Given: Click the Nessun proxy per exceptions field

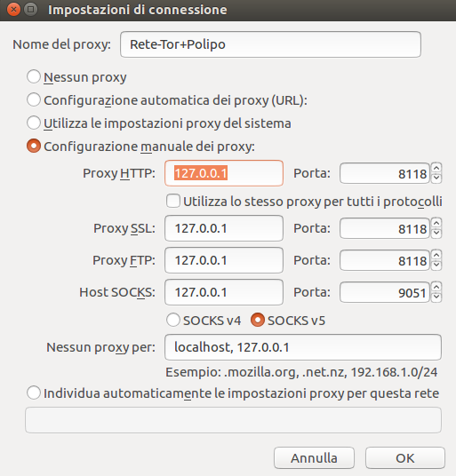Looking at the screenshot, I should point(303,347).
